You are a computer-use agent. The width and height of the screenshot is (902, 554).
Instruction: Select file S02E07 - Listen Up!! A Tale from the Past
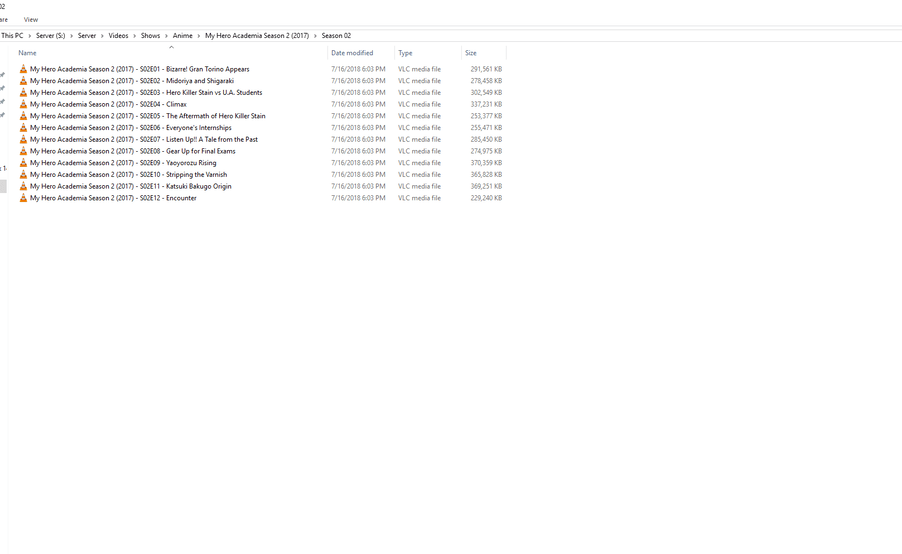[x=144, y=139]
